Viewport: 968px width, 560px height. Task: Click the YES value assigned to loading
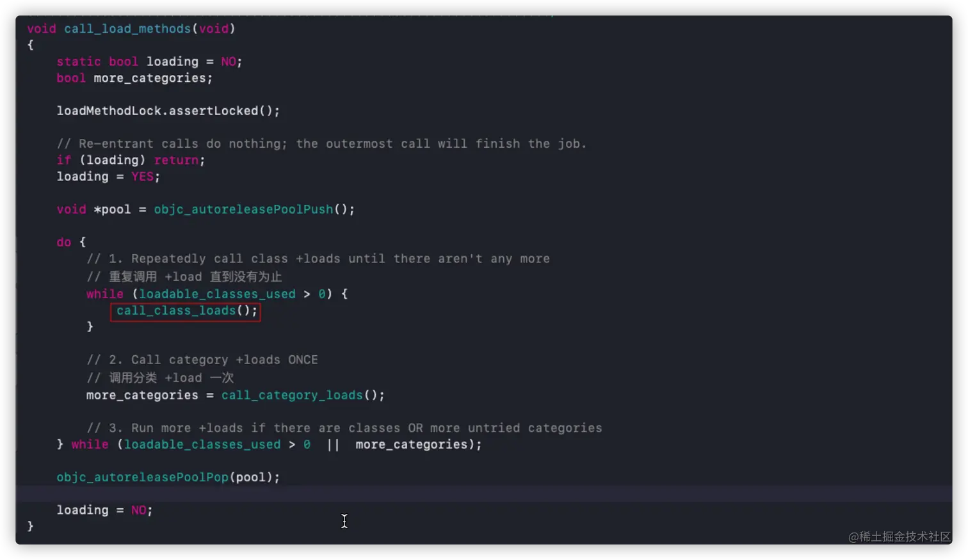(143, 176)
